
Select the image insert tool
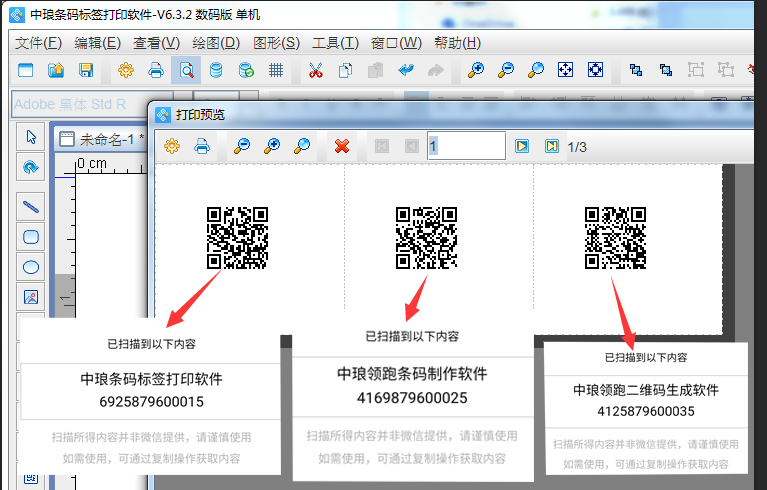tap(31, 297)
